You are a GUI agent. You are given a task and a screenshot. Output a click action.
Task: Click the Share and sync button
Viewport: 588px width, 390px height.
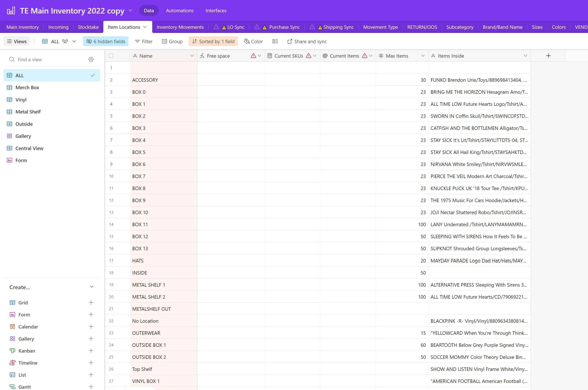pos(307,41)
